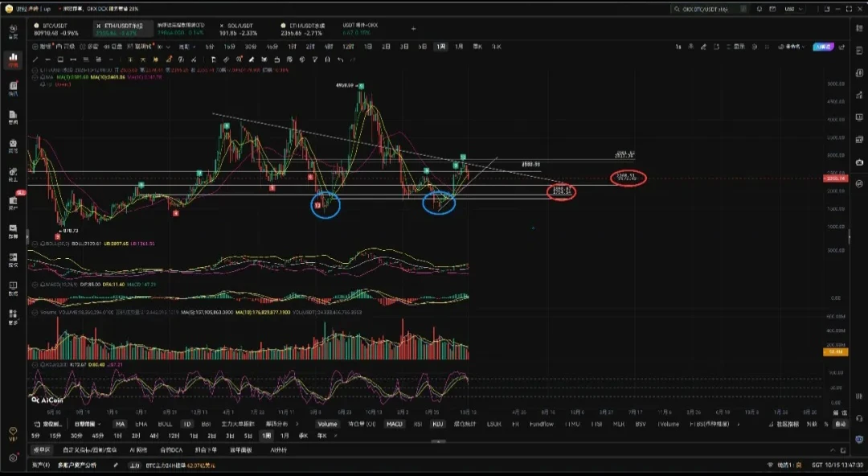Switch to the SOL/USDT tab
This screenshot has height=476, width=868.
(240, 29)
